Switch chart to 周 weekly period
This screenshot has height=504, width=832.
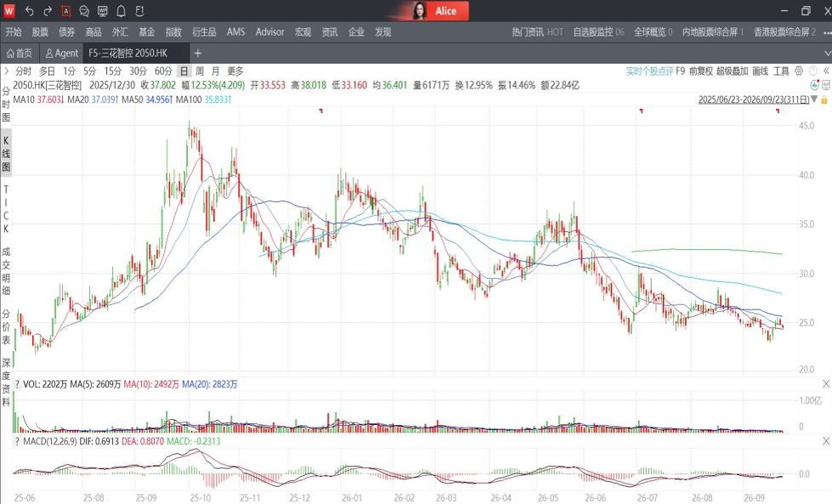[x=200, y=71]
